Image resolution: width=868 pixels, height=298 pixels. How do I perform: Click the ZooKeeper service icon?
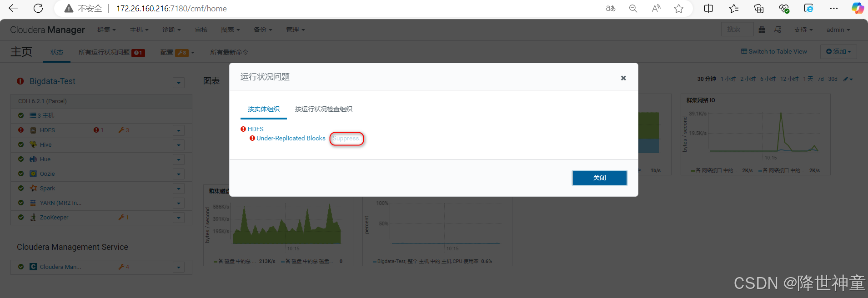point(33,217)
